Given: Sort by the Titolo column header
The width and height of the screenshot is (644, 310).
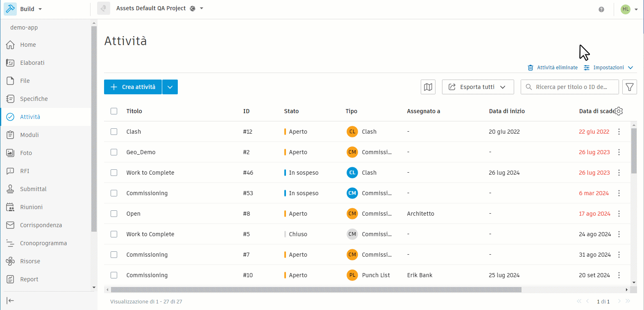Looking at the screenshot, I should pos(134,111).
